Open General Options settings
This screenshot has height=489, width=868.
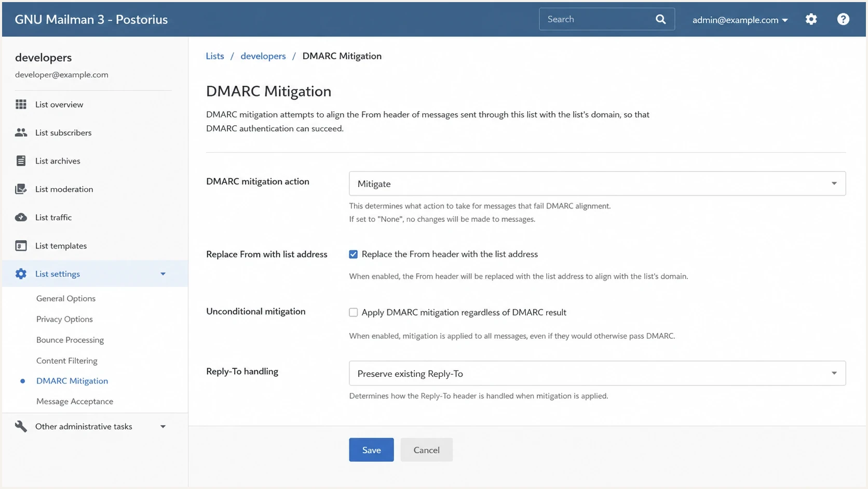click(66, 298)
